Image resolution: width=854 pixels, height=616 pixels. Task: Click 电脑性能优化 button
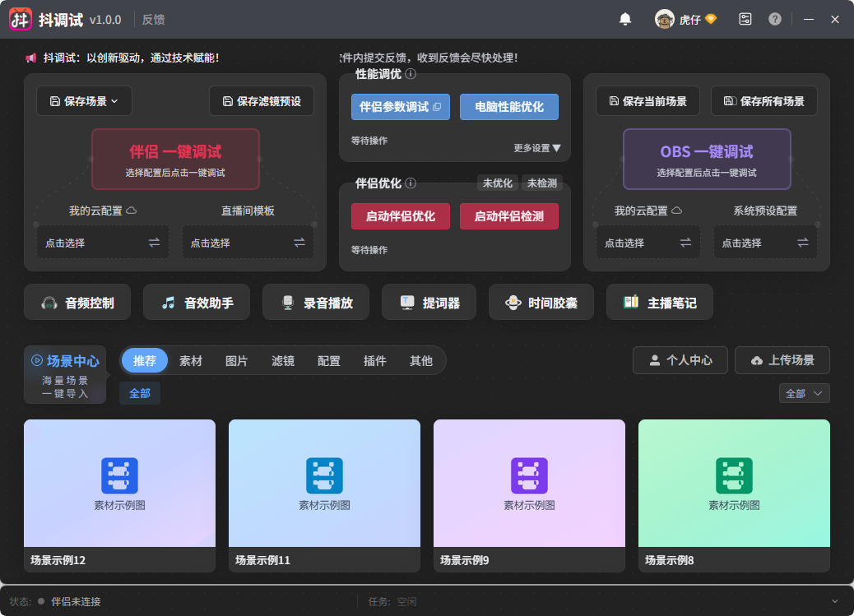[x=509, y=107]
